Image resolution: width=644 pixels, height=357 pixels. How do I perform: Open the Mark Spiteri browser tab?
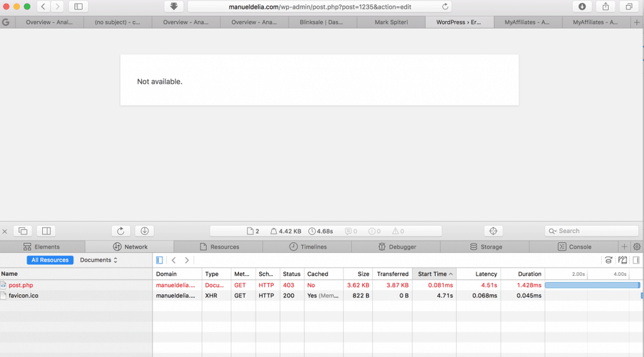coord(391,22)
